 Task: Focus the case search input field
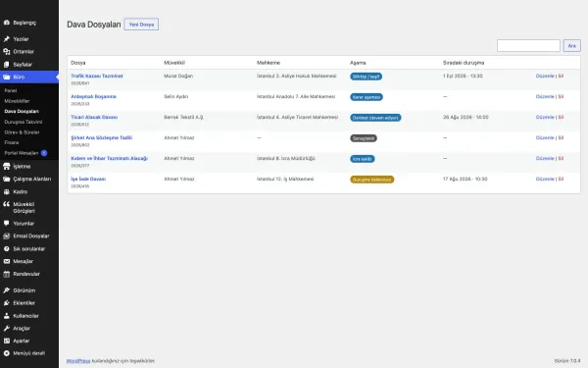tap(528, 46)
